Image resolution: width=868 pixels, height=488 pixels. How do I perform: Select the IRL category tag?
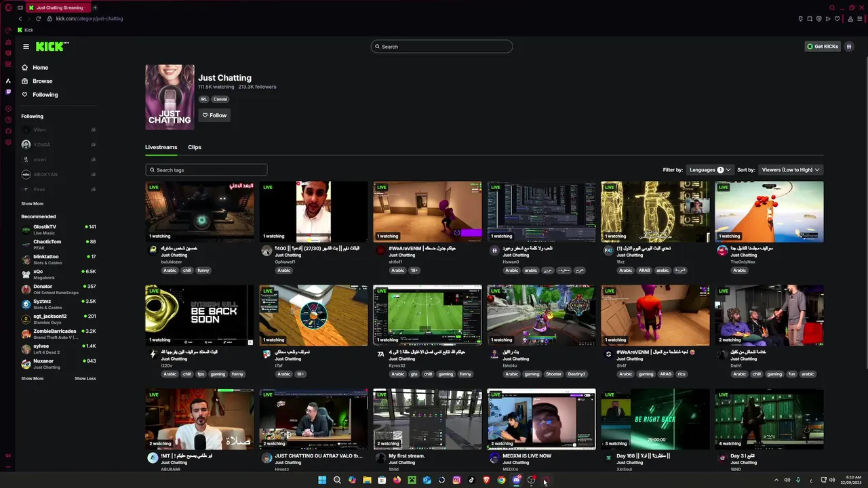click(x=203, y=99)
